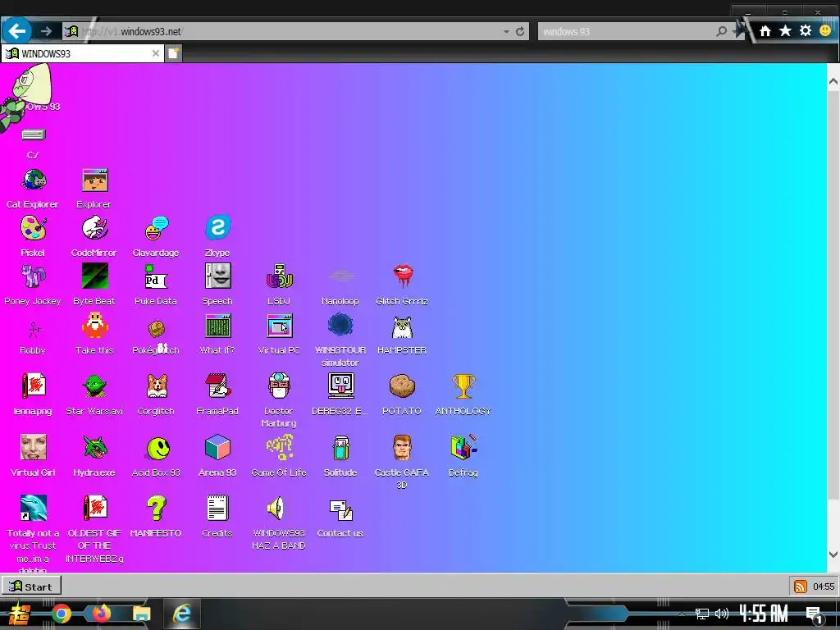Open a new tab button
The image size is (840, 630).
click(x=173, y=53)
